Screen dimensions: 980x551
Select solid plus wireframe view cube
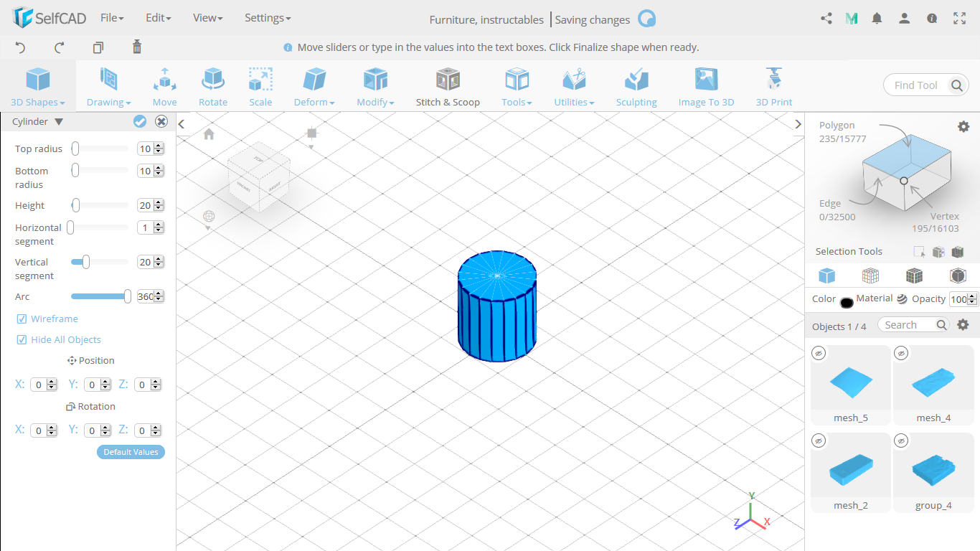click(x=914, y=275)
